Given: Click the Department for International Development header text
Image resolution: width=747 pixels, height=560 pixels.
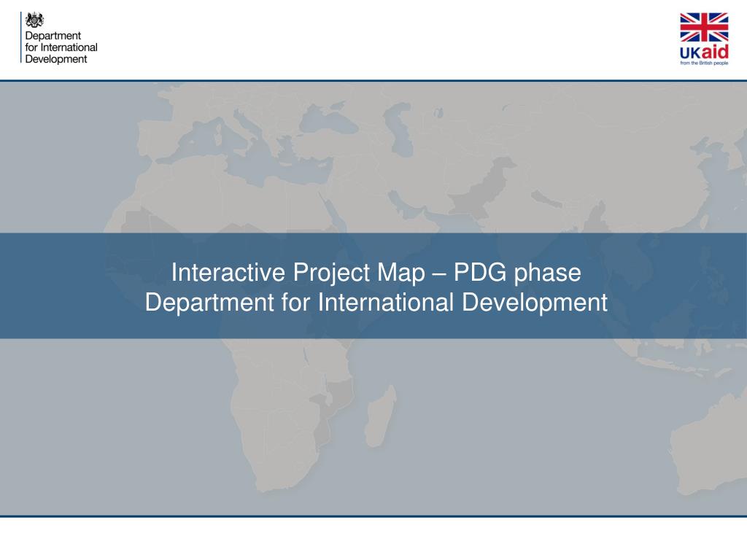Looking at the screenshot, I should click(x=61, y=47).
